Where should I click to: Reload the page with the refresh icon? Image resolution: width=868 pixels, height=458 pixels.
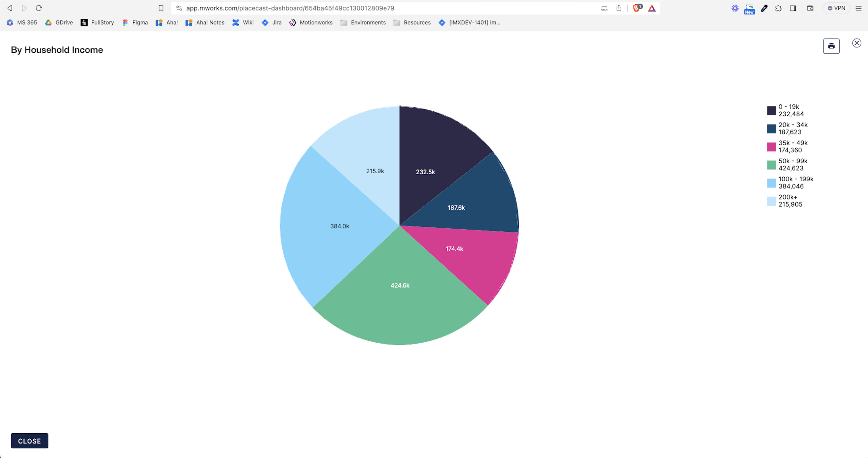pos(39,8)
